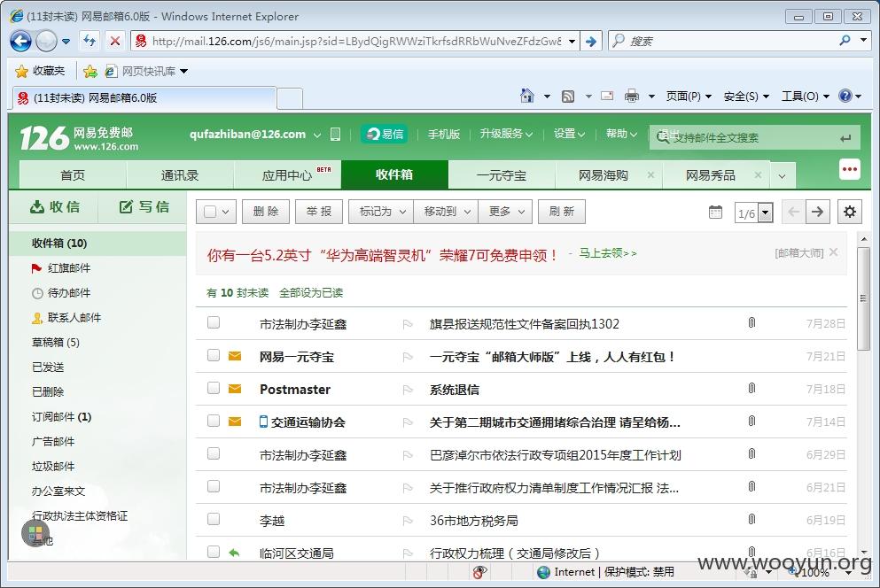Expand the tab overflow chevron
The width and height of the screenshot is (880, 588).
(782, 176)
